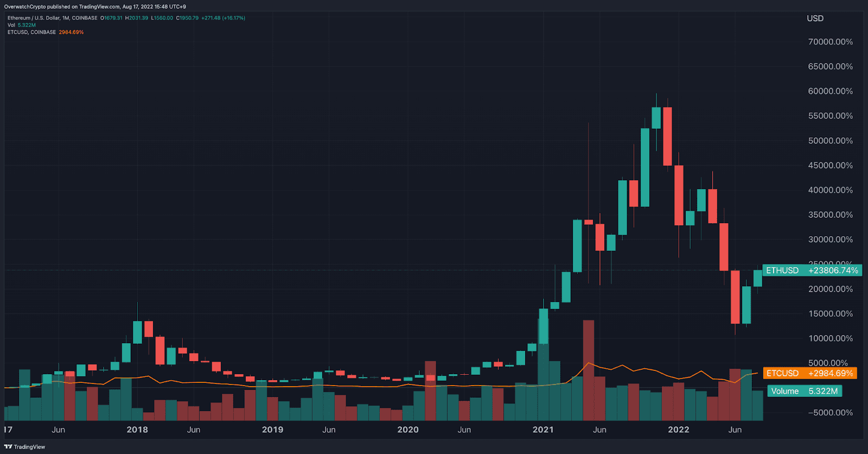Viewport: 868px width, 454px height.
Task: Click the Volume 5.322M axis label
Action: click(804, 391)
